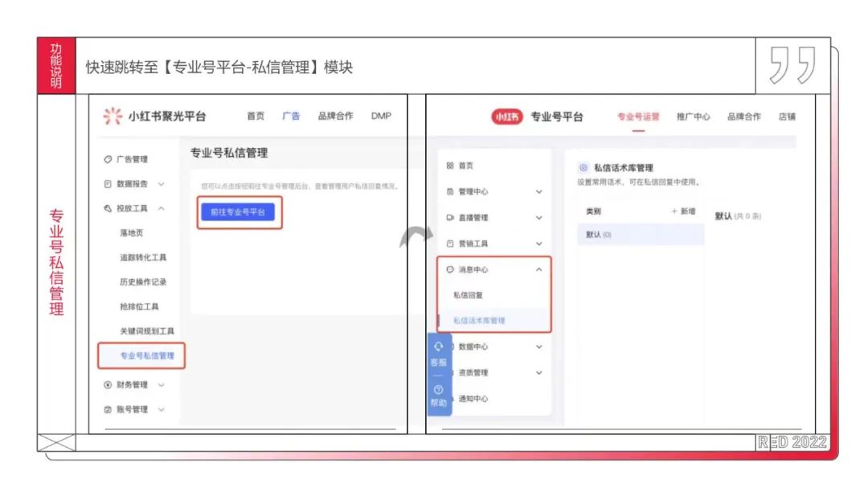
Task: Click the 小红书聚光平台 starburst logo
Action: (x=113, y=116)
